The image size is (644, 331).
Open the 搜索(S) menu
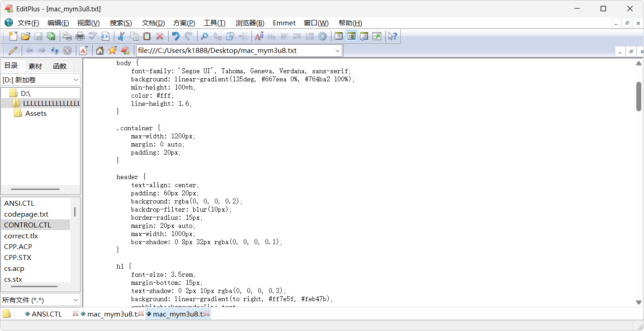point(121,23)
